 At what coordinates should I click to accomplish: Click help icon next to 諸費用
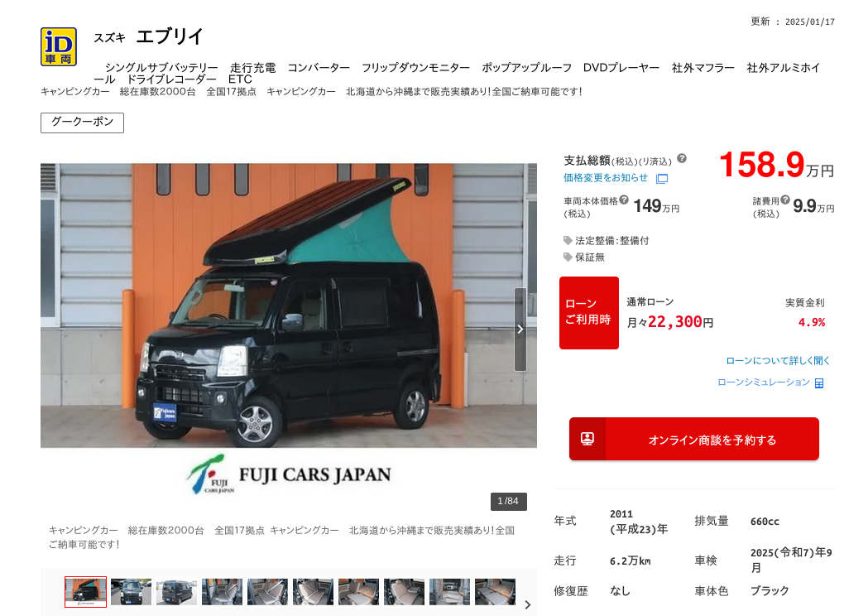(x=785, y=200)
